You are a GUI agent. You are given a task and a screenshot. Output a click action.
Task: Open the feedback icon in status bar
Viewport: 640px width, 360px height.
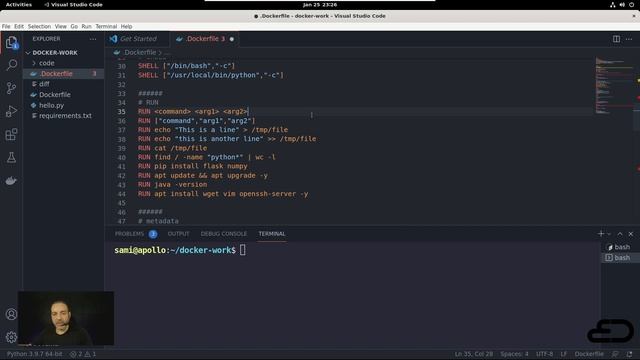pos(615,354)
